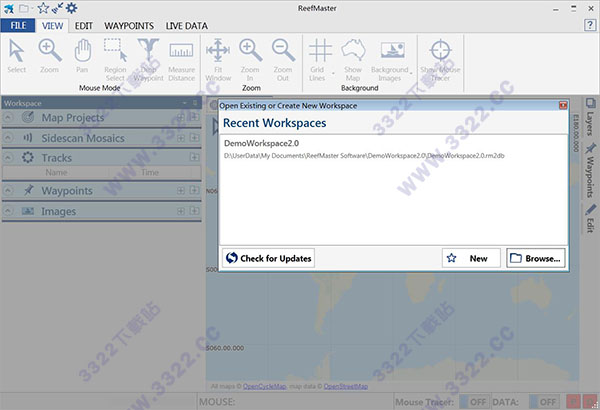Click the add new icon for Waypoints
Screen dimensions: 600x410
coord(181,190)
